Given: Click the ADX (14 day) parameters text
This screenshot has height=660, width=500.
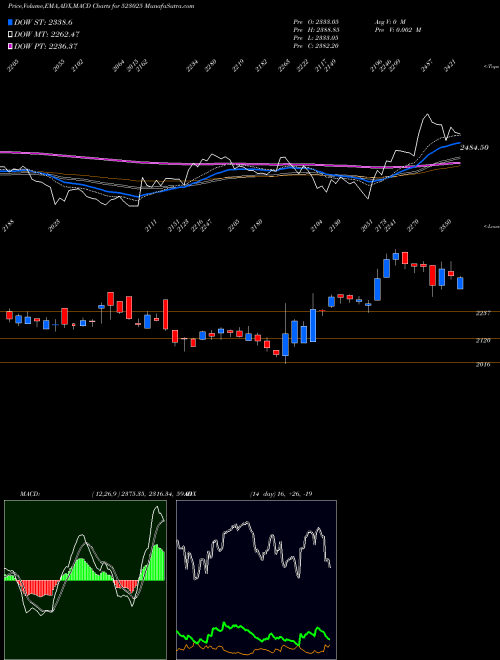Looking at the screenshot, I should 281,494.
